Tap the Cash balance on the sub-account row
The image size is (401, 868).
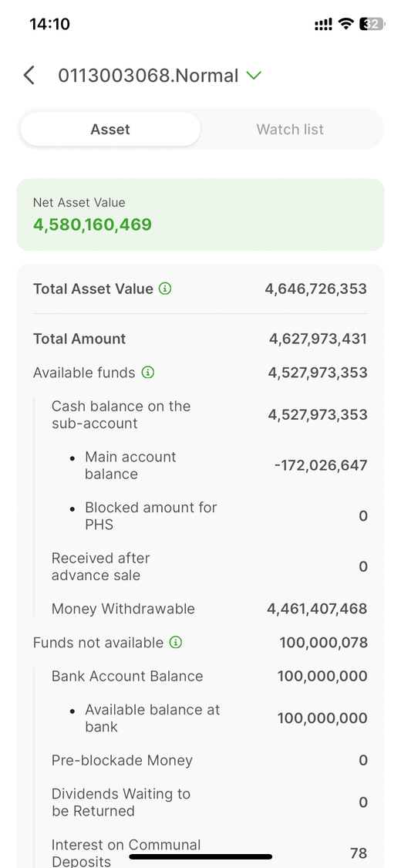coord(209,414)
